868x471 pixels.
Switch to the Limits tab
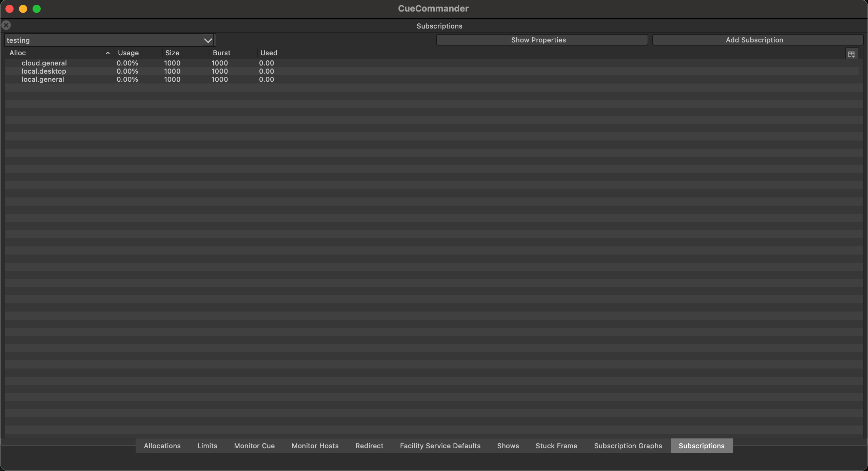point(207,446)
